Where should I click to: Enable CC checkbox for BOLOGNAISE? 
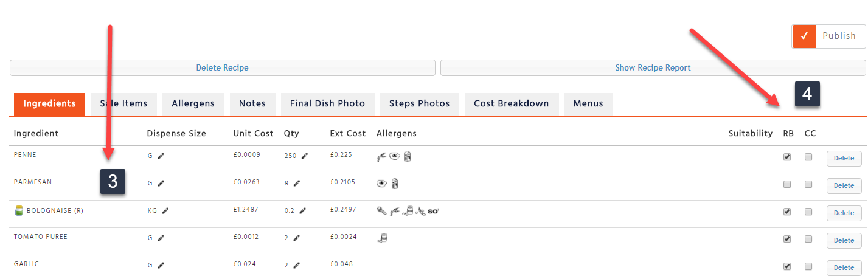pyautogui.click(x=808, y=212)
